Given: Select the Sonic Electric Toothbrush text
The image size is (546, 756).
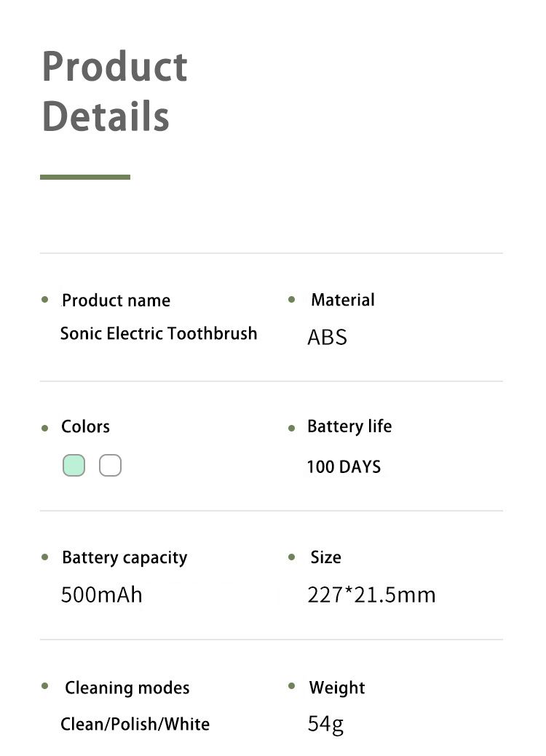Looking at the screenshot, I should tap(159, 333).
